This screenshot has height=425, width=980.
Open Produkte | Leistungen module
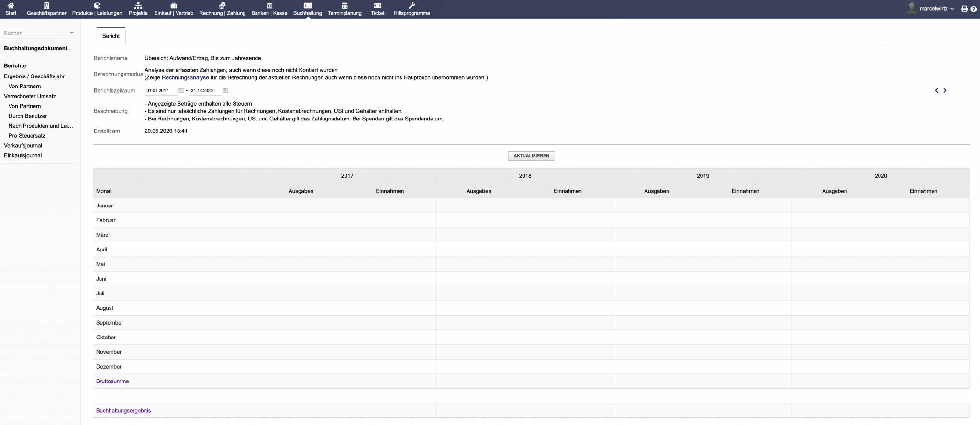tap(97, 9)
